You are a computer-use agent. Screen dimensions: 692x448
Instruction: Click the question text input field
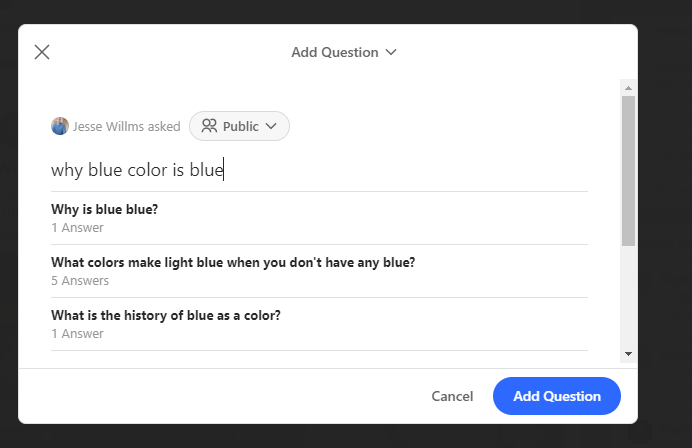point(319,170)
